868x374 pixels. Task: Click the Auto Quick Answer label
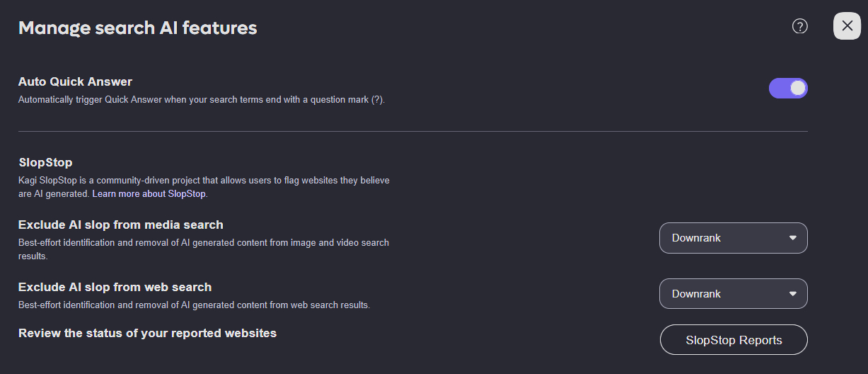75,81
